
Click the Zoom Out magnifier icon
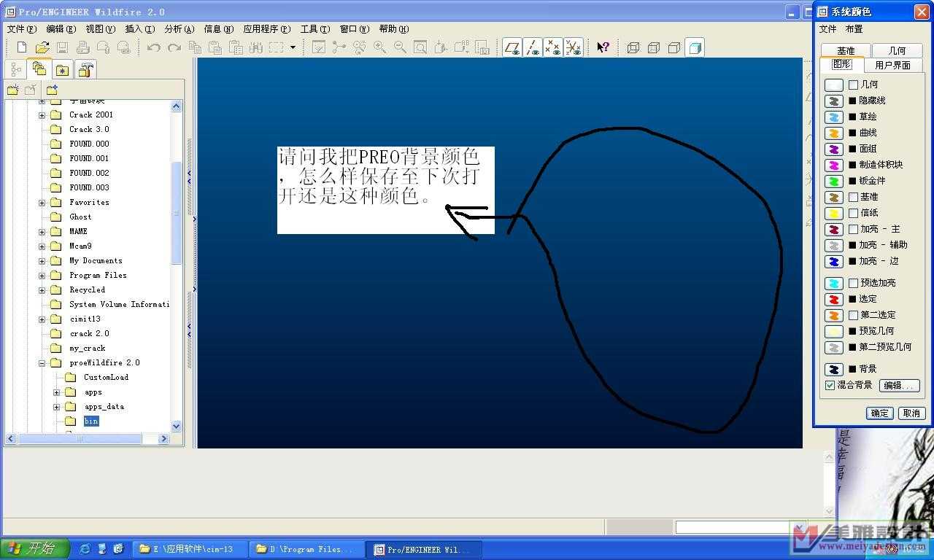[400, 47]
